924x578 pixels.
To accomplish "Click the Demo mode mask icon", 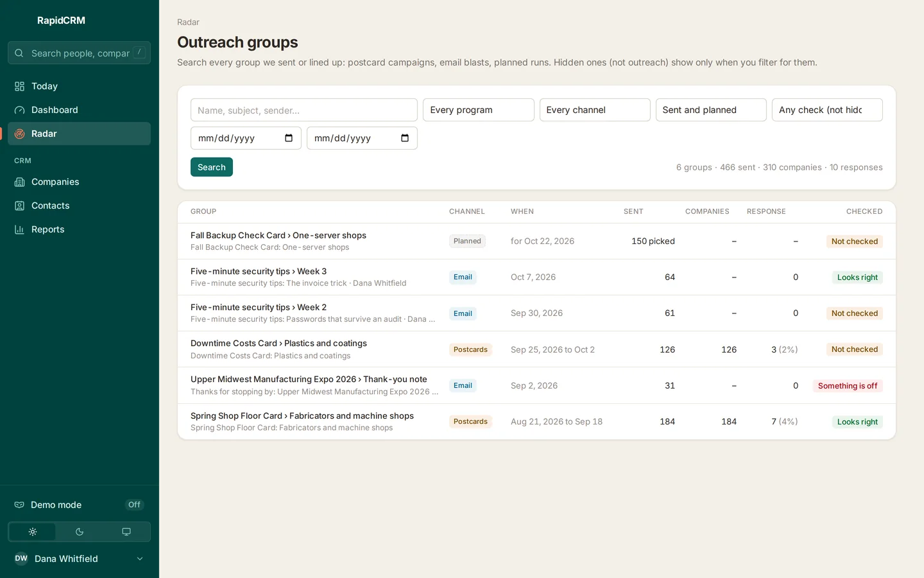I will click(x=19, y=505).
